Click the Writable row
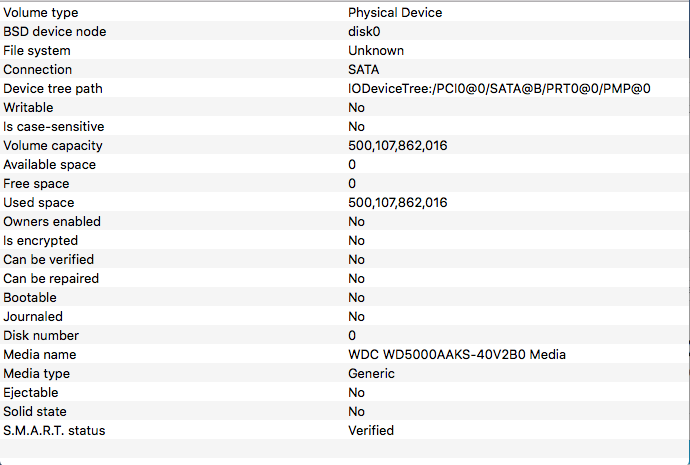Screen dimensions: 690x465 tap(344, 107)
